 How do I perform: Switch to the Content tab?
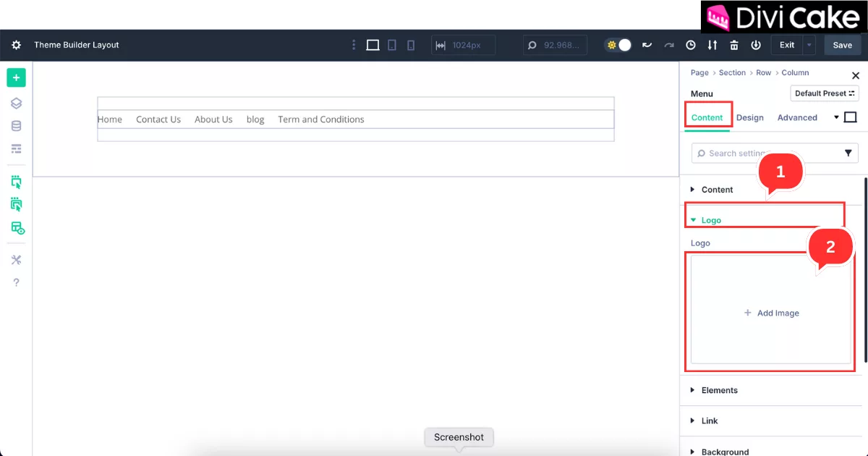tap(707, 117)
